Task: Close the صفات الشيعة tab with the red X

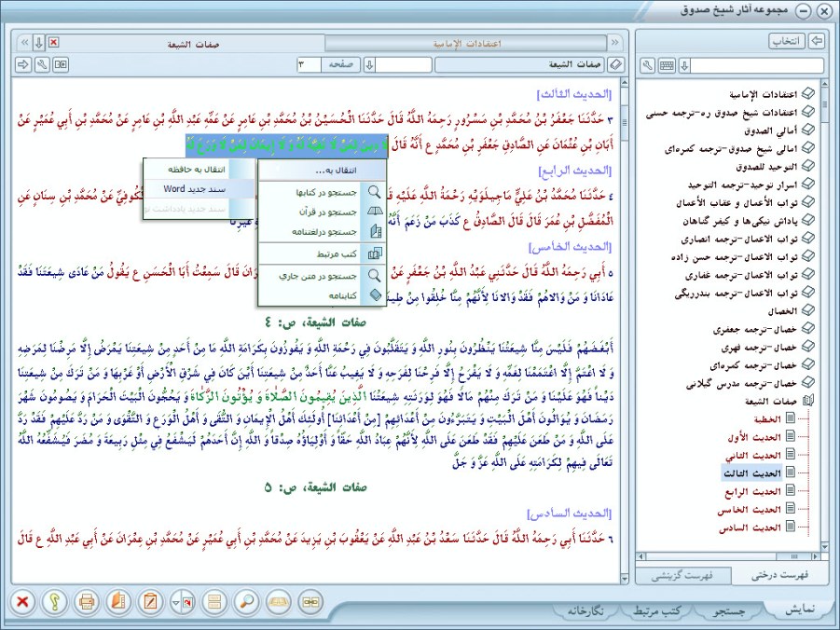Action: pos(53,42)
